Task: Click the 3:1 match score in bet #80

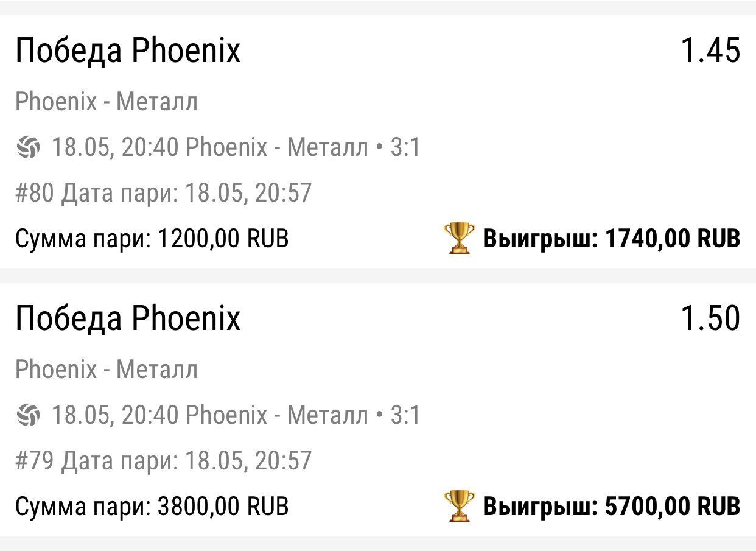Action: coord(405,148)
